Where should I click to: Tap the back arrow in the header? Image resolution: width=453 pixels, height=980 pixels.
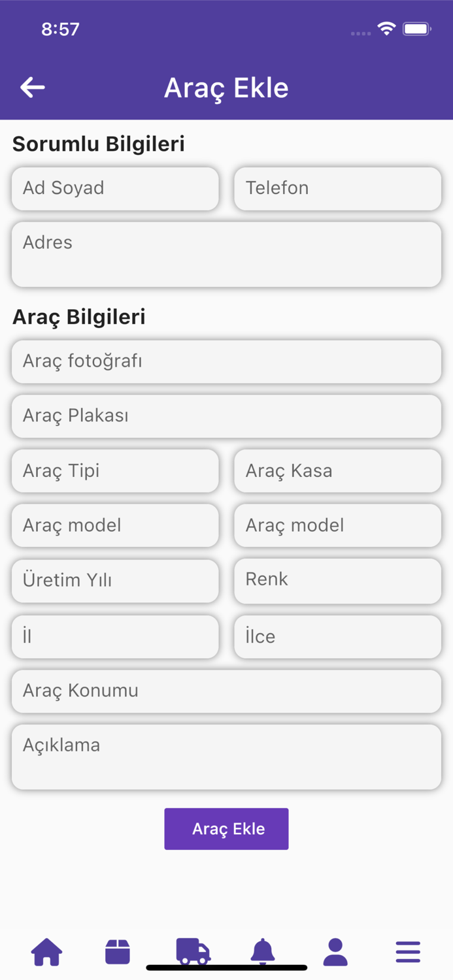[x=33, y=87]
